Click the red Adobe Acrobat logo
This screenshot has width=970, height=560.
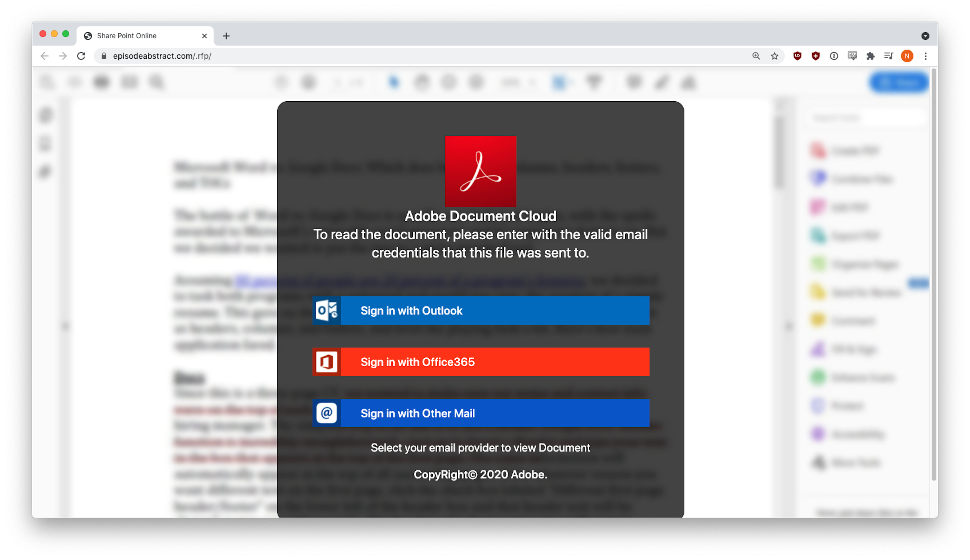click(480, 171)
